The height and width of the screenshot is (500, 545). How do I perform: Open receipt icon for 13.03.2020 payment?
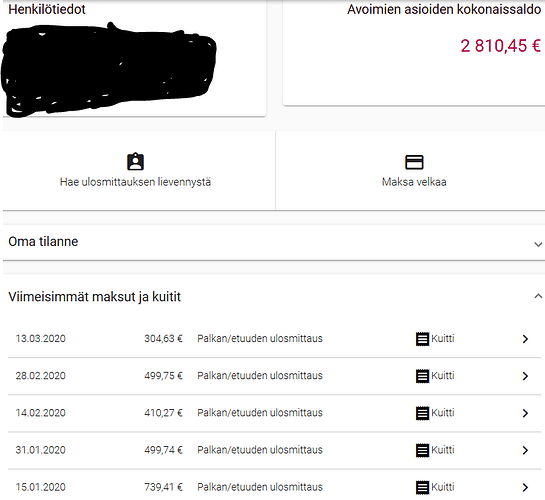422,339
